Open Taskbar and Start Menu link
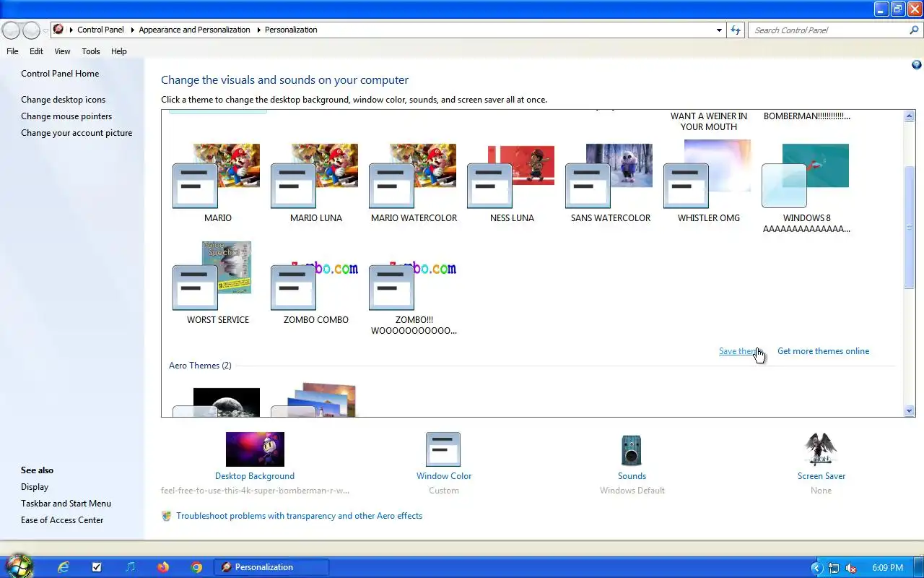Screen dimensions: 924x578 click(66, 504)
